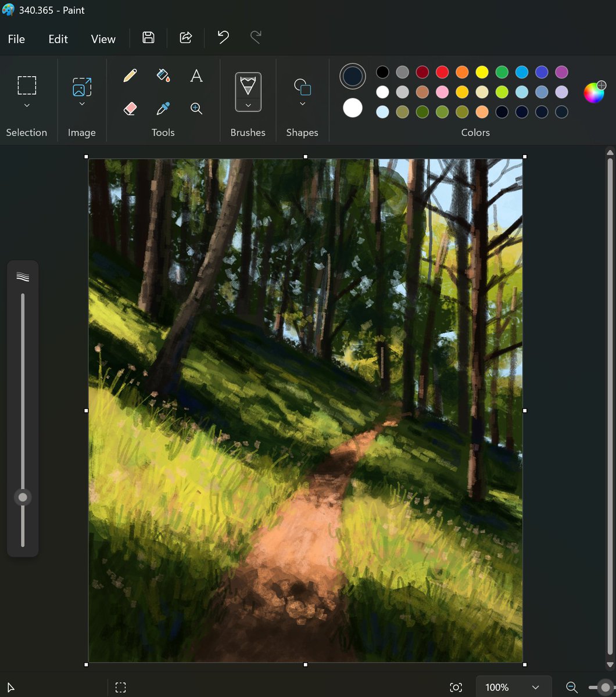The width and height of the screenshot is (616, 697).
Task: Click the brush size icon above slider
Action: [x=23, y=276]
